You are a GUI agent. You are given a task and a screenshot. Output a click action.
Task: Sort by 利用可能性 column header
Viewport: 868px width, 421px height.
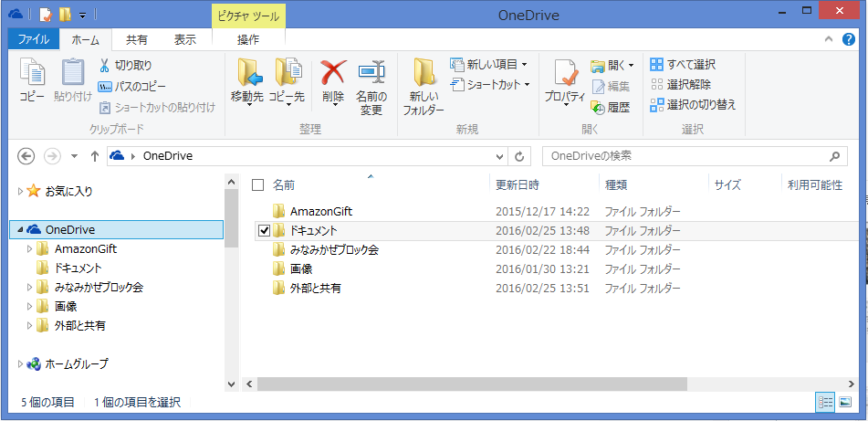[x=815, y=185]
